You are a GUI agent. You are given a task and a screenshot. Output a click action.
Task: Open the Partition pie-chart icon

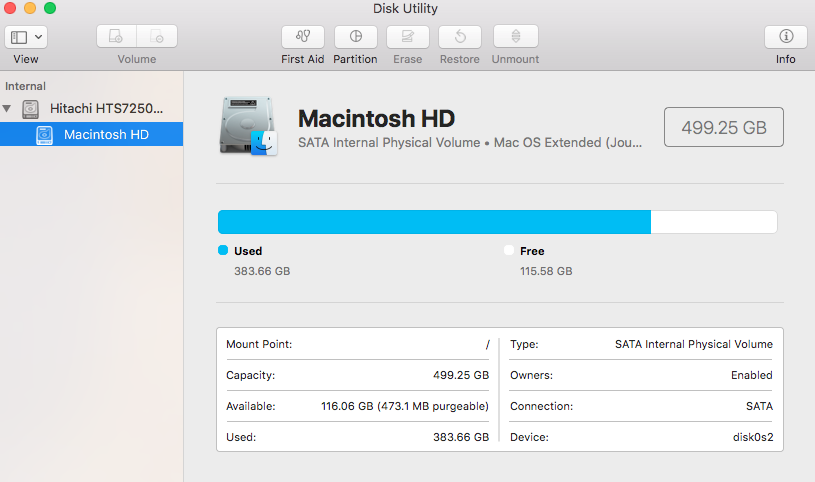coord(356,36)
